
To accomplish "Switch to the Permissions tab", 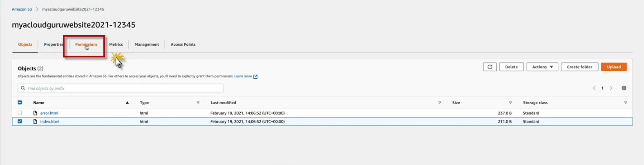I will (86, 44).
